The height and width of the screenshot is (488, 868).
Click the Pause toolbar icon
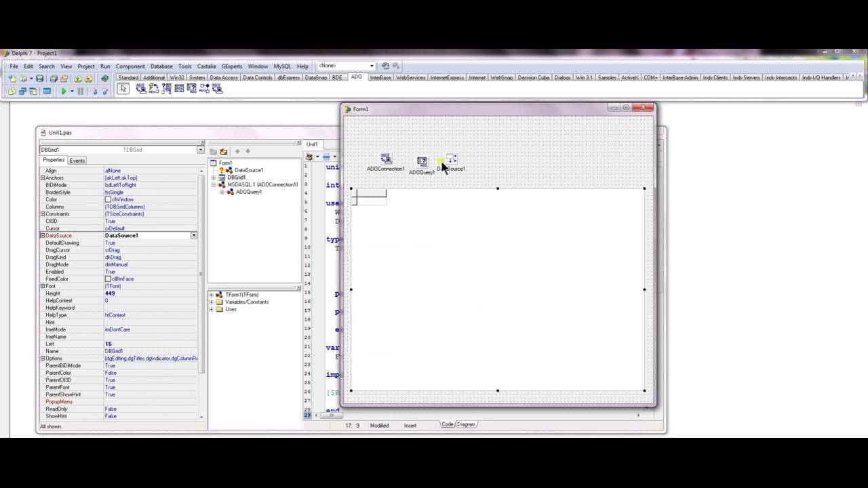[x=81, y=91]
